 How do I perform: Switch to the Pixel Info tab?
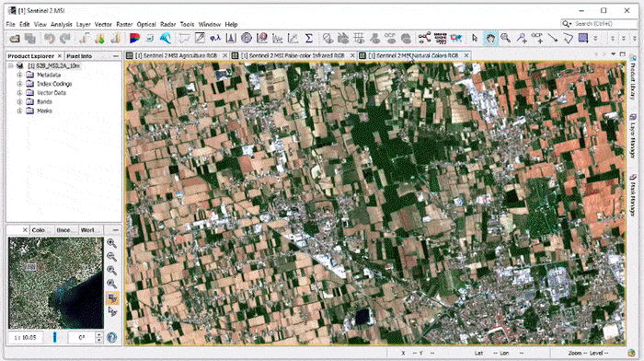coord(79,56)
